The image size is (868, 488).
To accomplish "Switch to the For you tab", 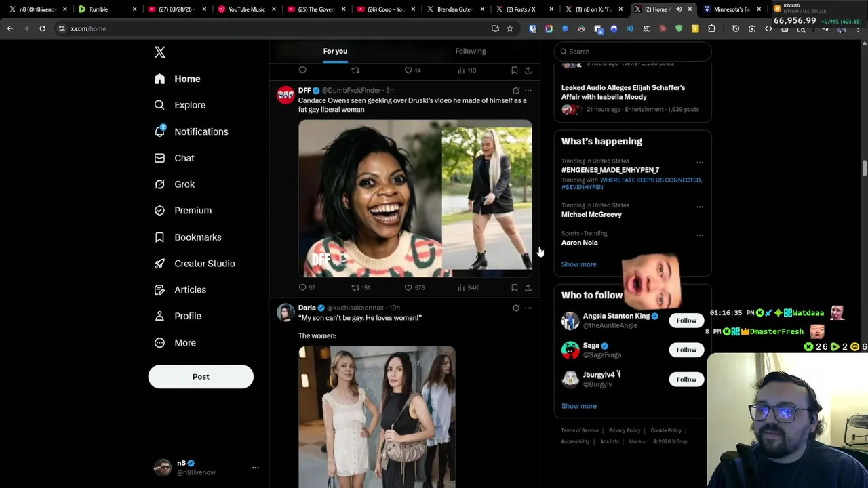I will 335,51.
